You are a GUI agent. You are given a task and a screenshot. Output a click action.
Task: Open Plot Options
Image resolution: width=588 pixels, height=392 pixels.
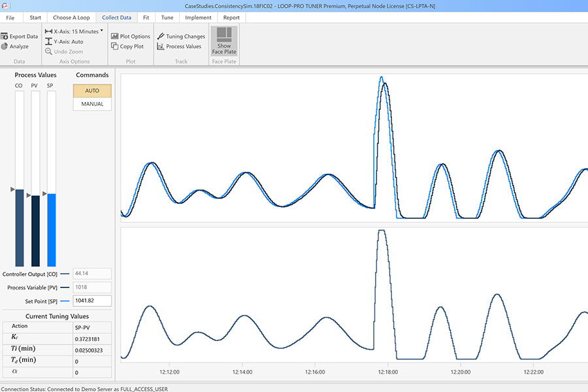pyautogui.click(x=130, y=36)
